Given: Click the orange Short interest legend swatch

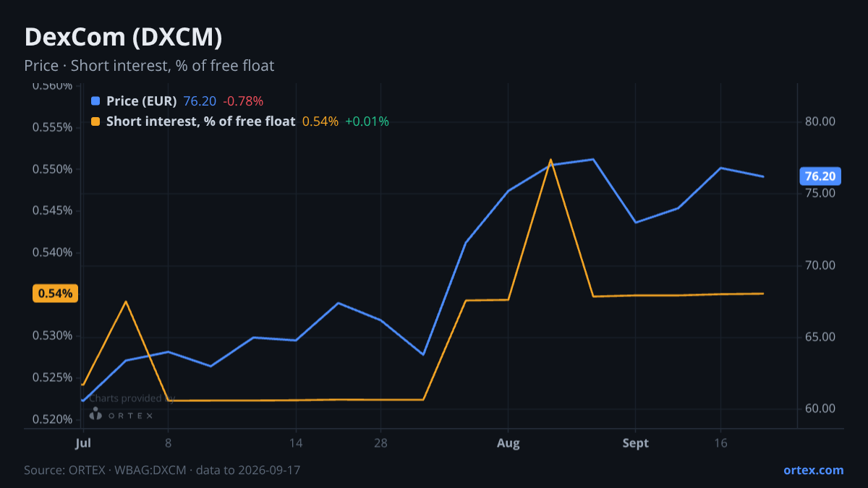Looking at the screenshot, I should point(95,121).
